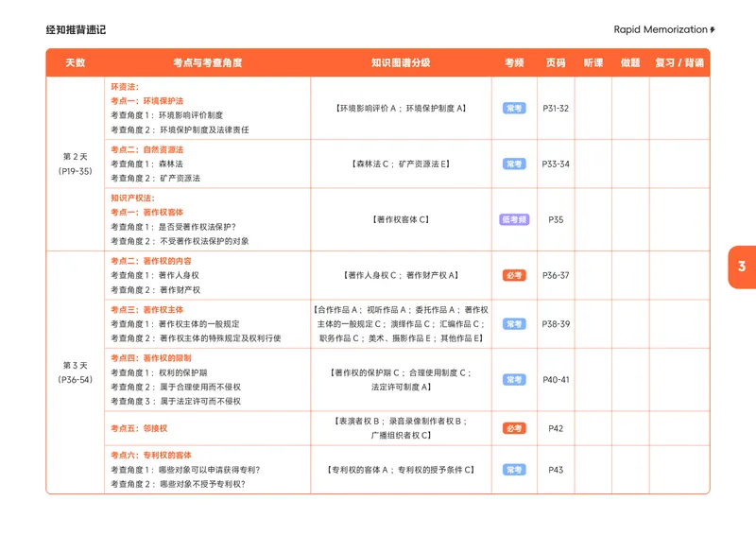Click 考查角度1:森林法 line

coord(147,164)
